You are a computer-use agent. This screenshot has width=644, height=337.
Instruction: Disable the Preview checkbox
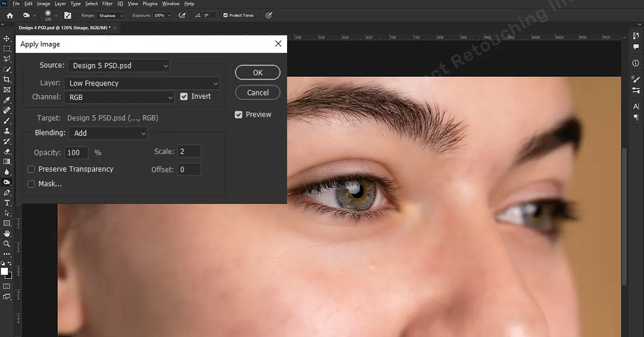pos(238,114)
